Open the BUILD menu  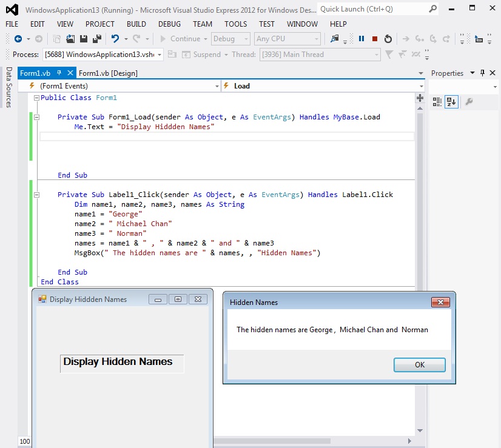[136, 24]
